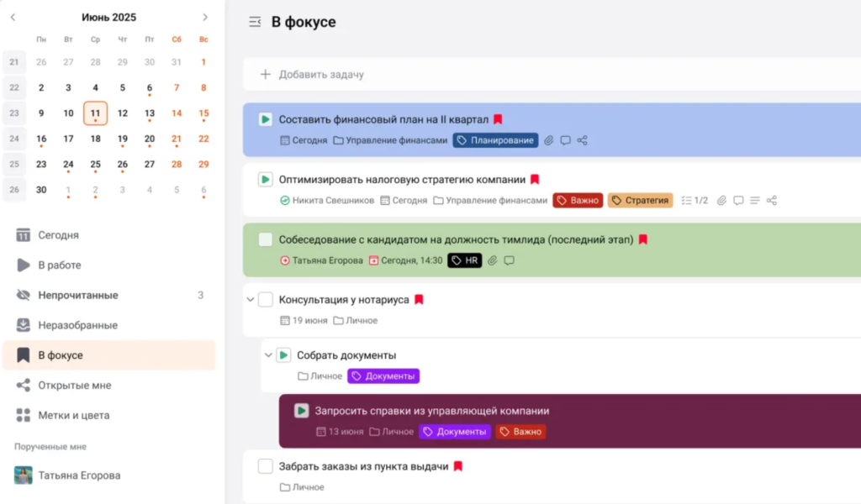The height and width of the screenshot is (504, 861).
Task: Open checklist 1/2 of tax strategy task
Action: [695, 201]
